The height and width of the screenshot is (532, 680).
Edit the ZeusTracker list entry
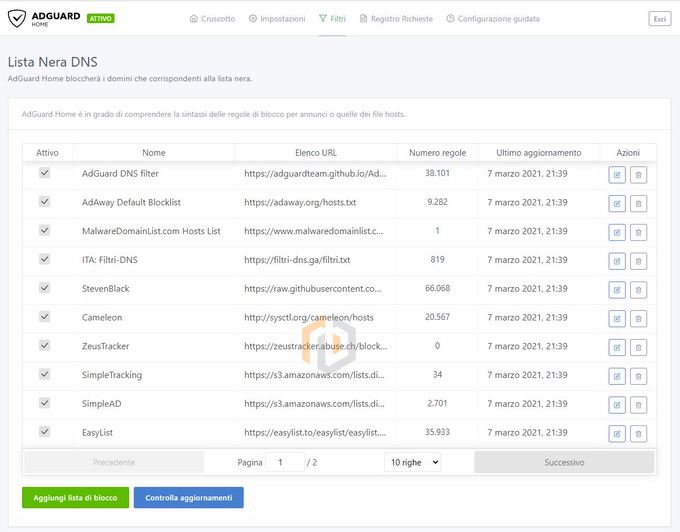(x=617, y=348)
